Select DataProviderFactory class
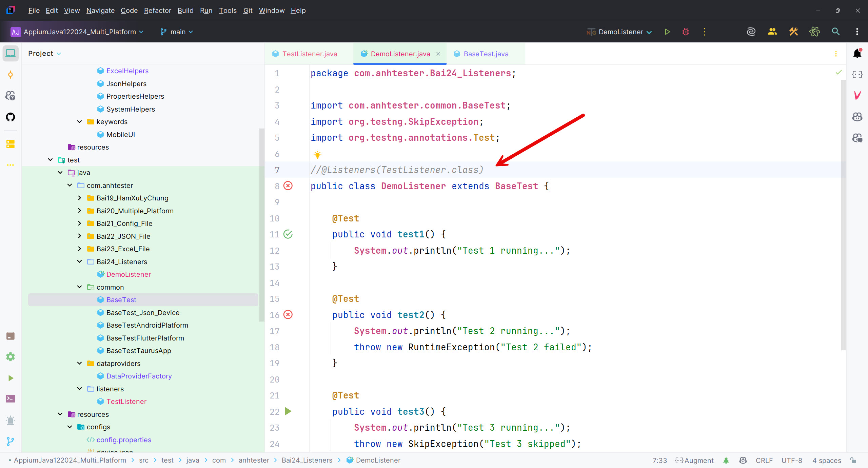868x468 pixels. (139, 376)
